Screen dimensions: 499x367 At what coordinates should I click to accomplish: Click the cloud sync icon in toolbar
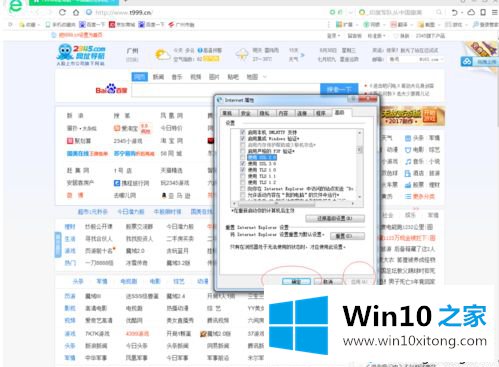coord(471,12)
